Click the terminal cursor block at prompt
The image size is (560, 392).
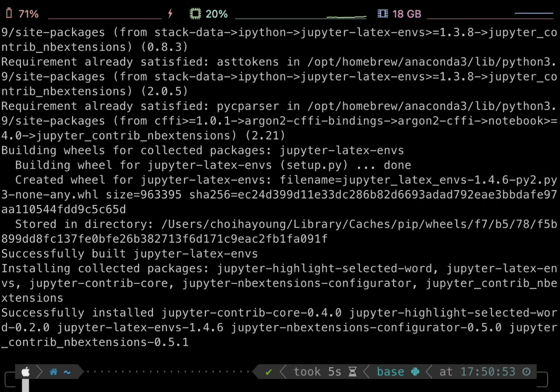pyautogui.click(x=25, y=386)
